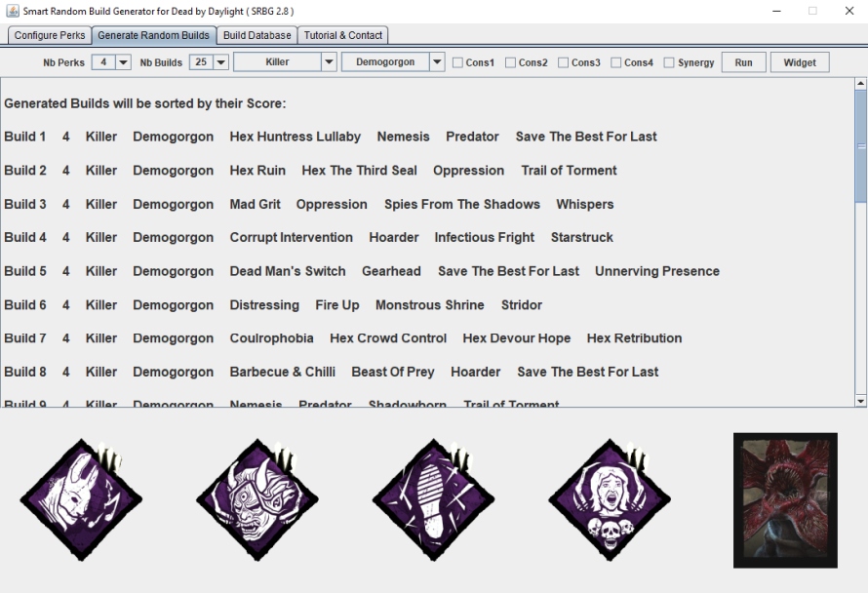The width and height of the screenshot is (868, 593).
Task: Click the Widget button
Action: coord(800,62)
